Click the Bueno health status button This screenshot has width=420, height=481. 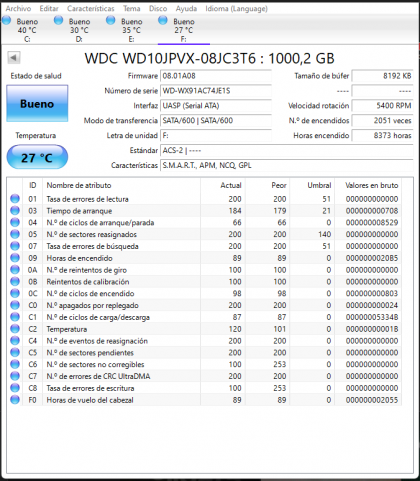37,103
